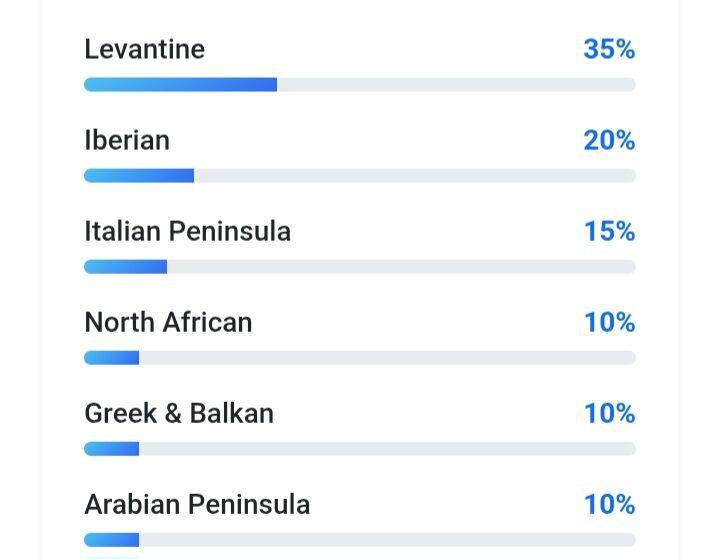This screenshot has width=720, height=559.
Task: Tap the blue fill of Greek & Balkan bar
Action: (x=111, y=449)
